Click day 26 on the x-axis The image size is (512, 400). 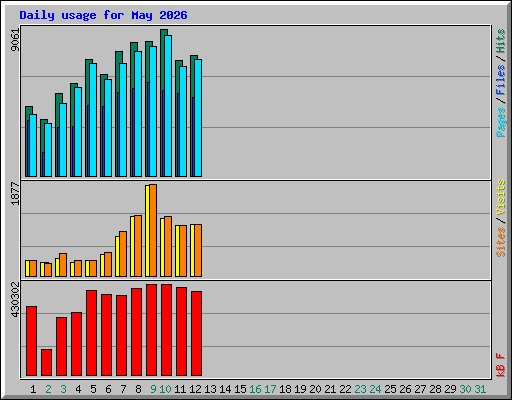coord(405,389)
